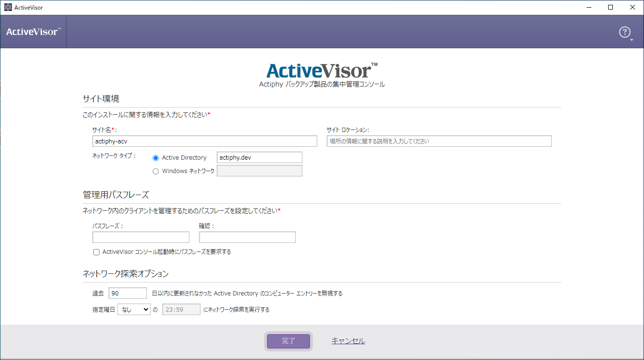Click the 完了 button
The width and height of the screenshot is (644, 360).
[289, 341]
